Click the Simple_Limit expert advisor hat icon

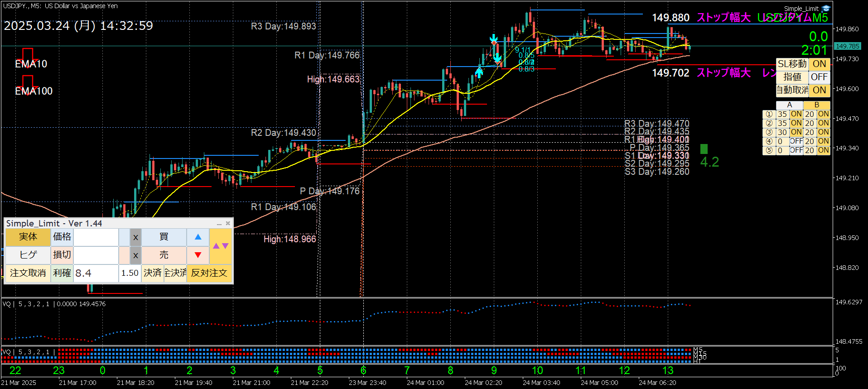coord(826,9)
